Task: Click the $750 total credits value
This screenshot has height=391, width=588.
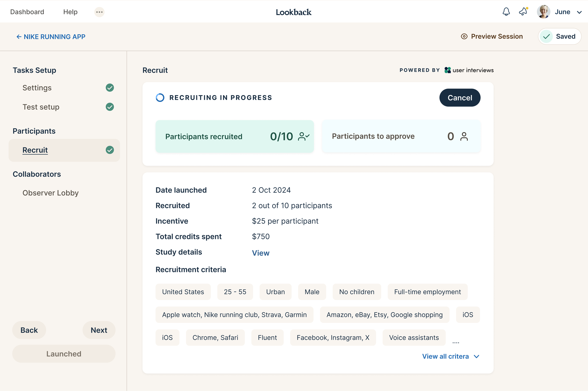Action: tap(261, 237)
